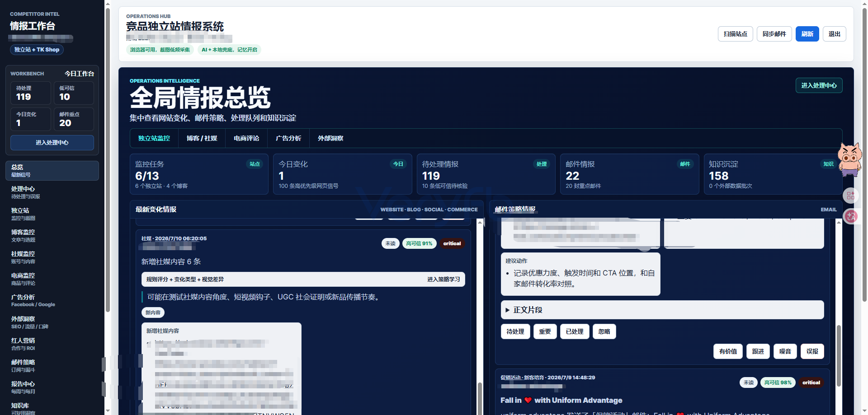Screen dimensions: 868x415
Task: Open 外部洞察 SEO sidebar item
Action: [52, 322]
